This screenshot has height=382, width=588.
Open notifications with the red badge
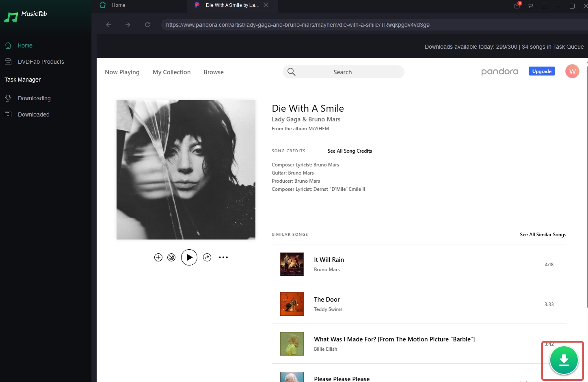[x=516, y=6]
